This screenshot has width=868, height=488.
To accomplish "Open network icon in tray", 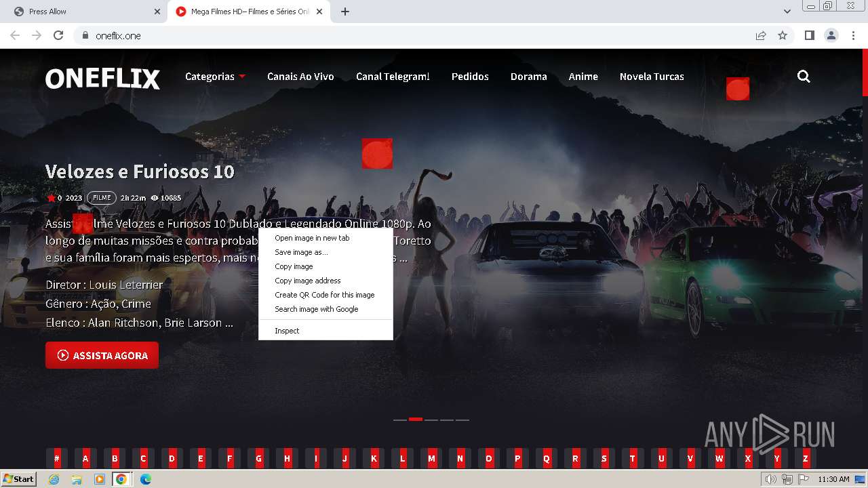I will [787, 479].
